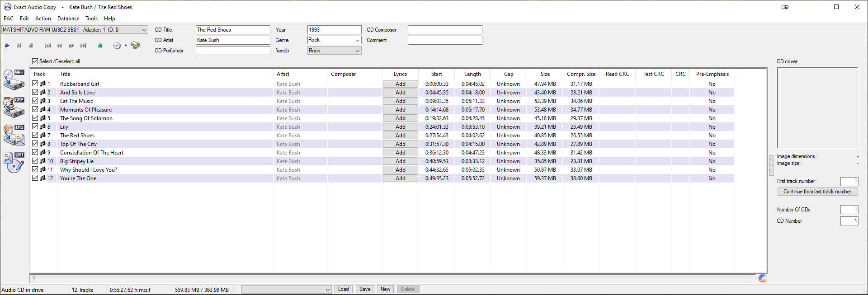The height and width of the screenshot is (295, 868).
Task: Click the Load profile button
Action: (x=344, y=289)
